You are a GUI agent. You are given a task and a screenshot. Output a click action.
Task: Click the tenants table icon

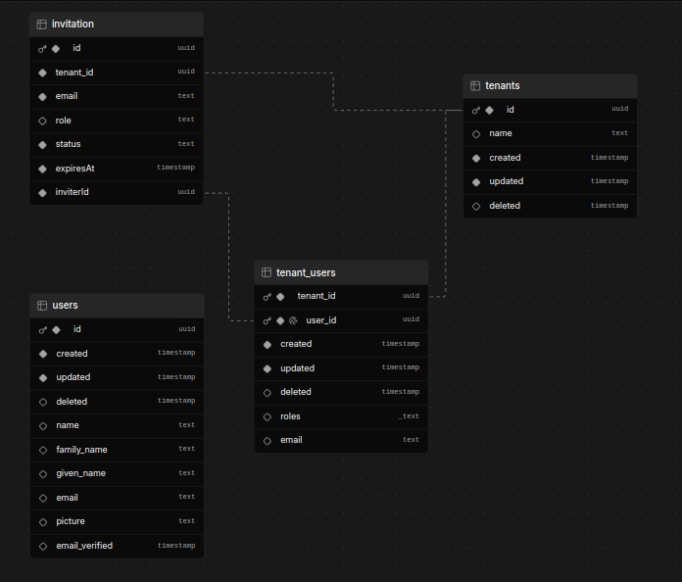(x=475, y=86)
